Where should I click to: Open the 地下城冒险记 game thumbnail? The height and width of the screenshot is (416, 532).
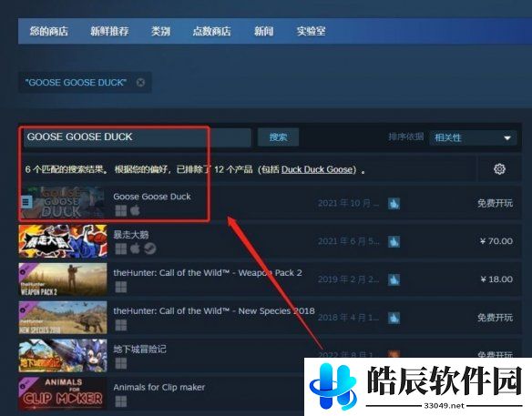[63, 356]
